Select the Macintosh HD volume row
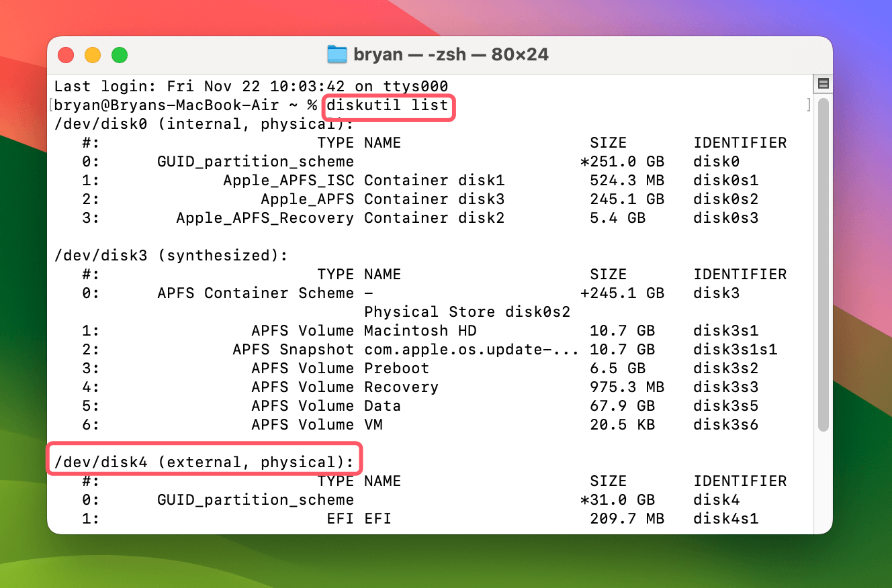The width and height of the screenshot is (892, 588). click(420, 330)
